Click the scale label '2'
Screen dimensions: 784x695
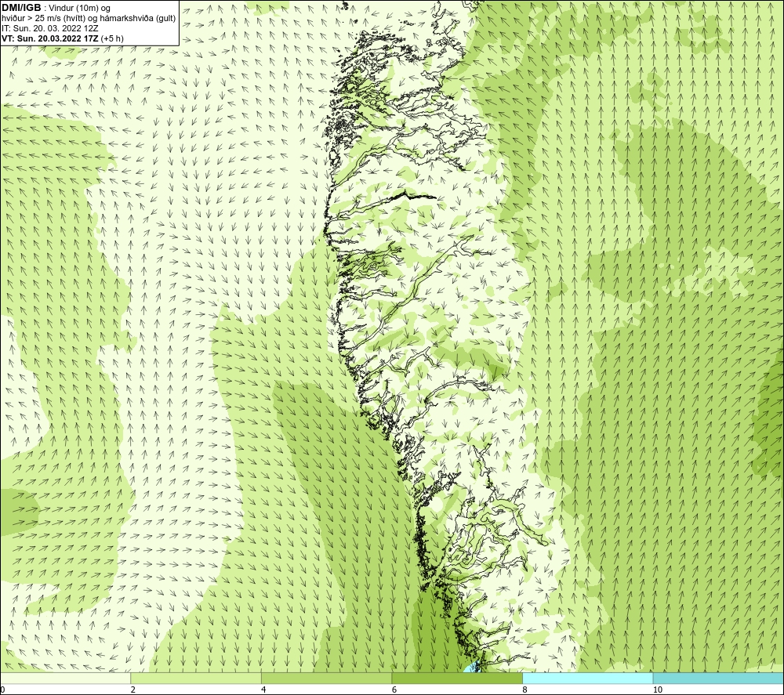[x=133, y=690]
